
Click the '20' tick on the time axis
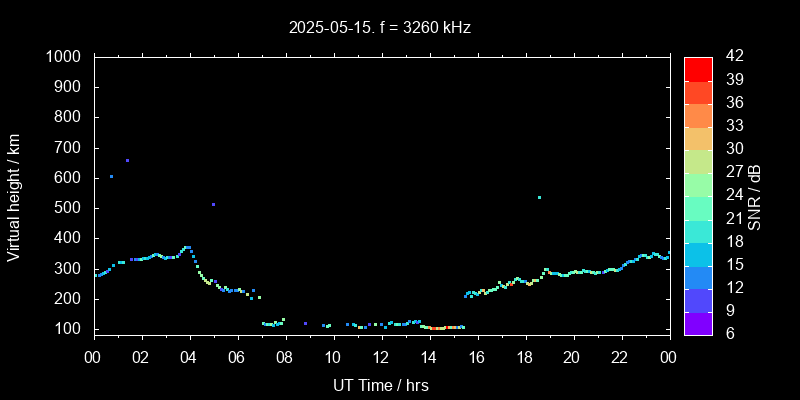(x=572, y=357)
